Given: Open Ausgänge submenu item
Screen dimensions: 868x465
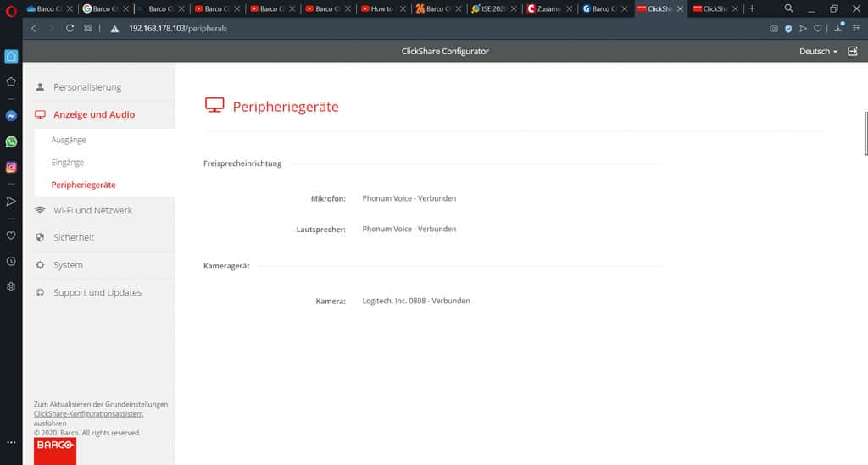Looking at the screenshot, I should coord(69,140).
